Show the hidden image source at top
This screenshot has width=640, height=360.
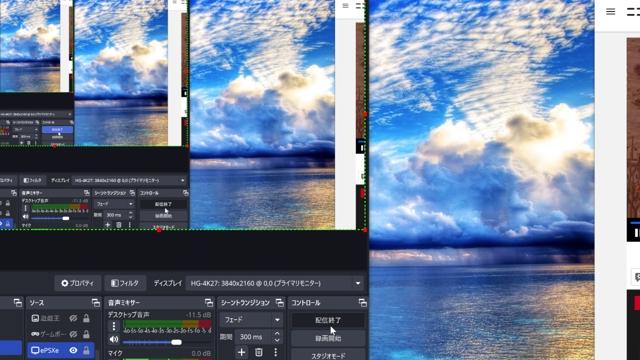[73, 318]
